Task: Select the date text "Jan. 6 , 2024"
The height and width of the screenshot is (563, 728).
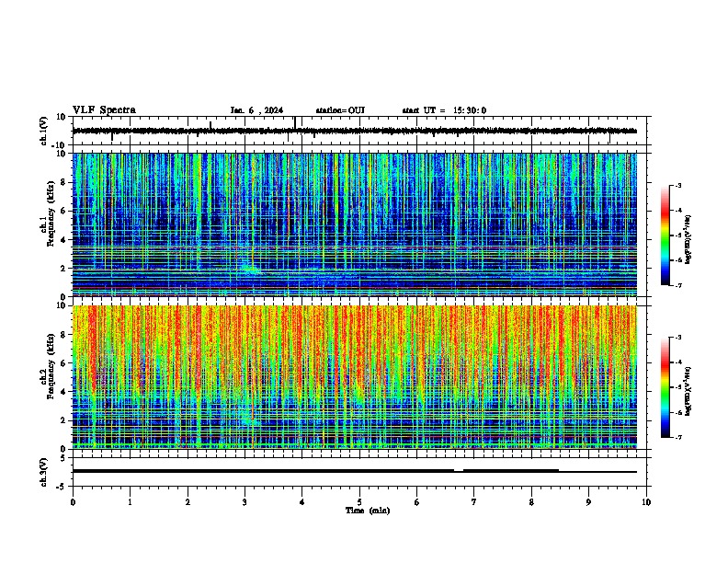Action: tap(256, 110)
